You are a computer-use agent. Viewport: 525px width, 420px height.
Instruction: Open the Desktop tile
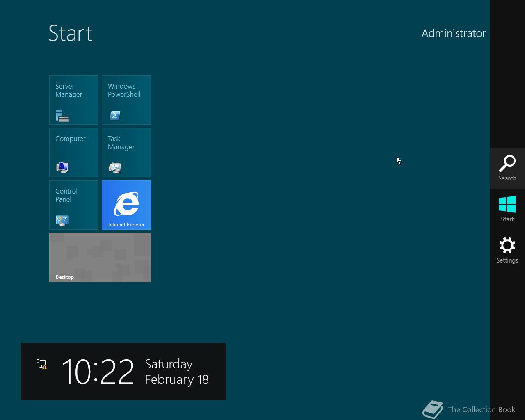(100, 258)
